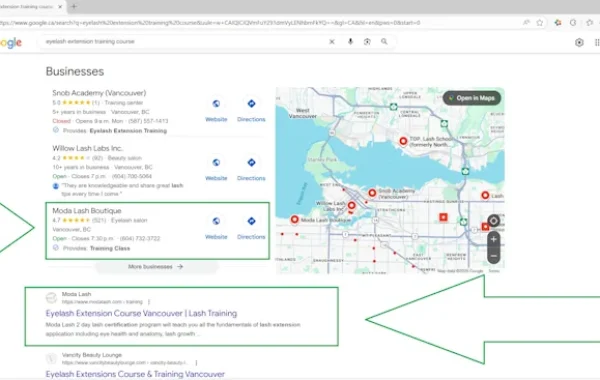This screenshot has width=600, height=380.
Task: Open more options for Vancity Beauty Lounge result
Action: coord(196,362)
